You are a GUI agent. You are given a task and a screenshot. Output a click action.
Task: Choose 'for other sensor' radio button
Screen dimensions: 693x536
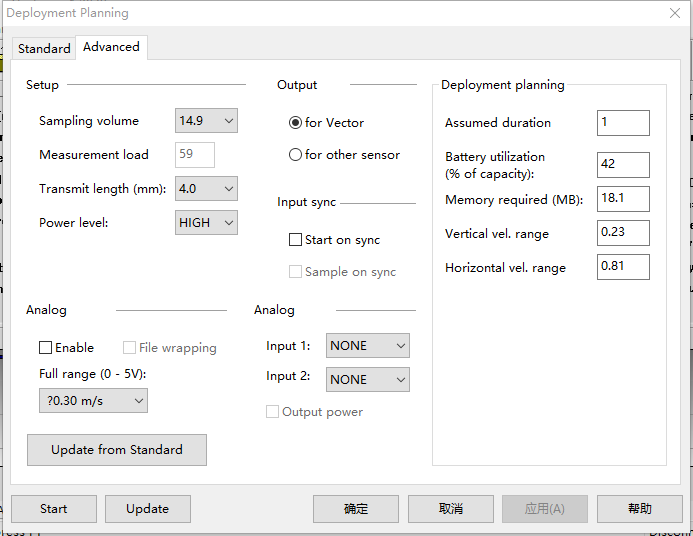coord(295,155)
